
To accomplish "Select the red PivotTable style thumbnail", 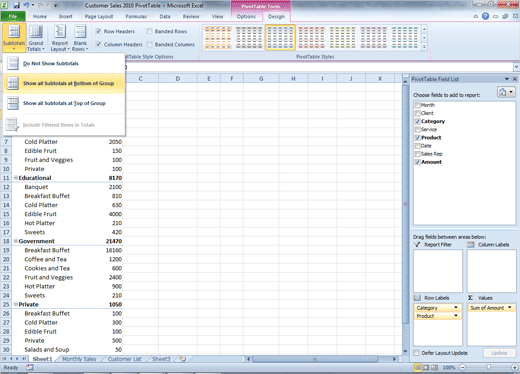I will pyautogui.click(x=311, y=38).
